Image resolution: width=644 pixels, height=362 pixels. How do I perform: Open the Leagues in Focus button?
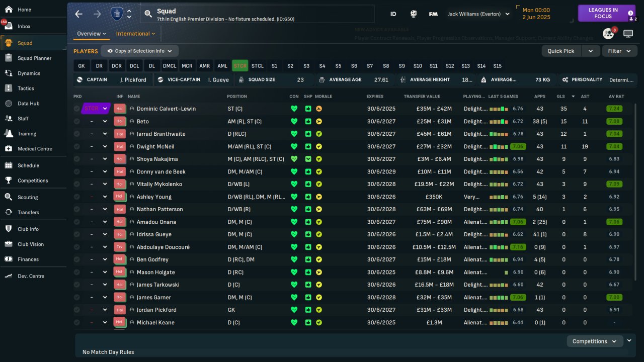point(606,13)
